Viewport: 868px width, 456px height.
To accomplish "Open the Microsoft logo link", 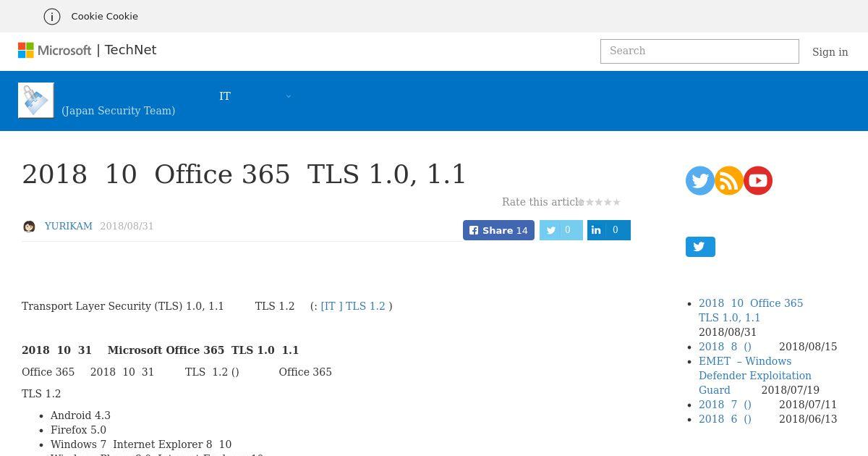I will point(55,50).
